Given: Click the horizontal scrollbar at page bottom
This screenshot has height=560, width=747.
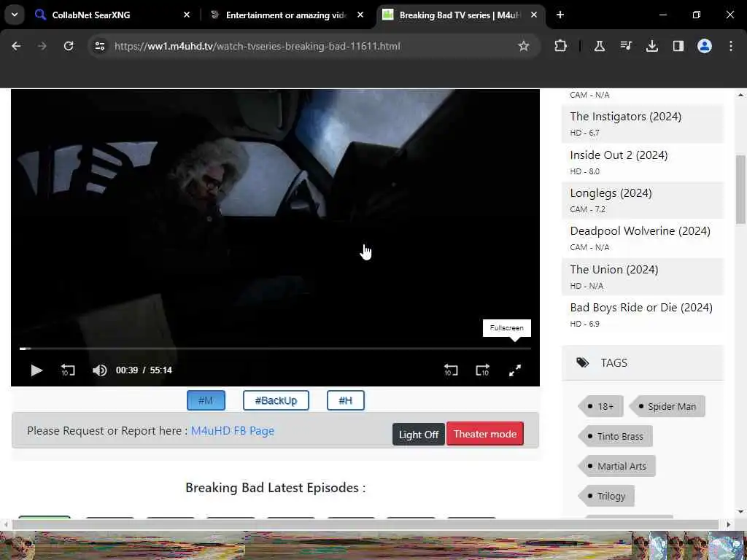Looking at the screenshot, I should (365, 525).
